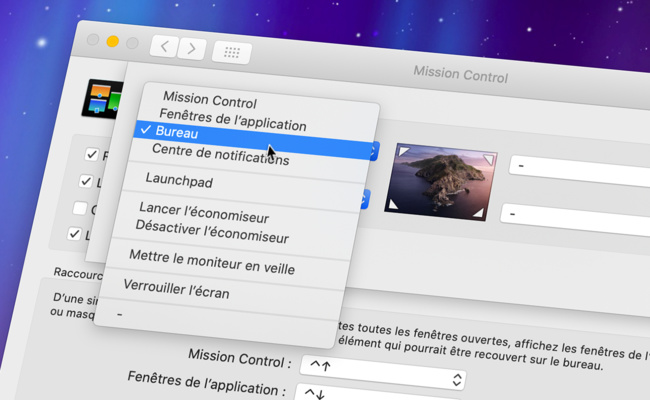Choose Lancer l'économiseur menu entry
The height and width of the screenshot is (400, 650).
click(204, 212)
